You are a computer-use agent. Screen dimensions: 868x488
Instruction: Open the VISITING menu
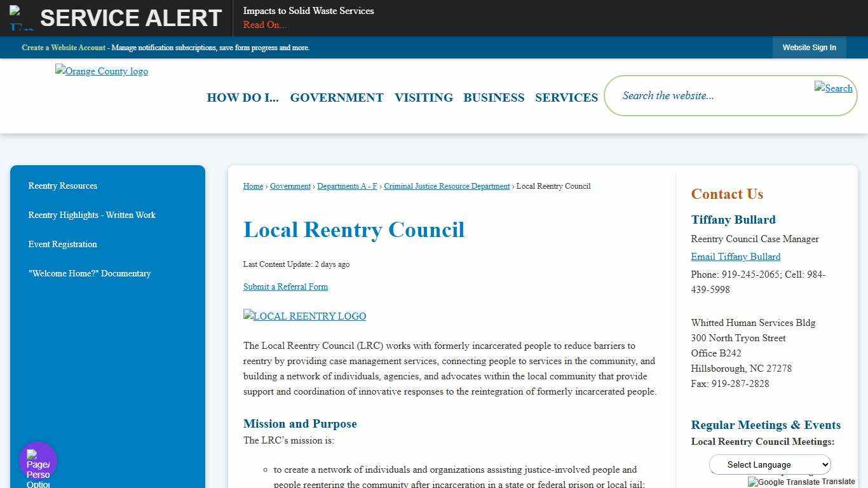click(x=423, y=97)
